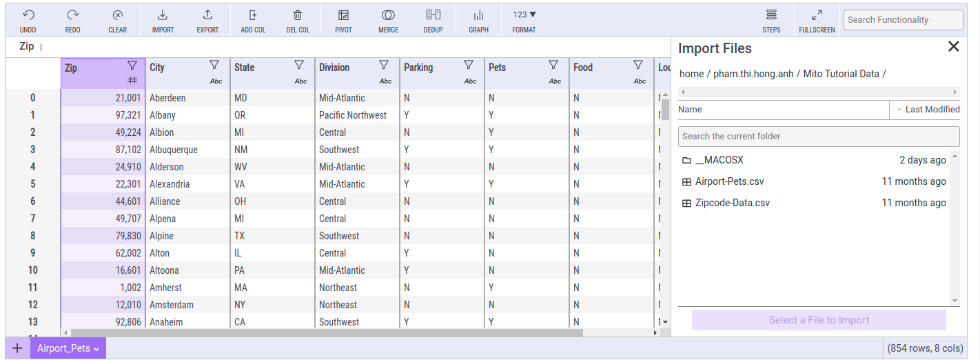The width and height of the screenshot is (980, 360).
Task: Navigate to the home breadcrumb link
Action: (x=691, y=74)
